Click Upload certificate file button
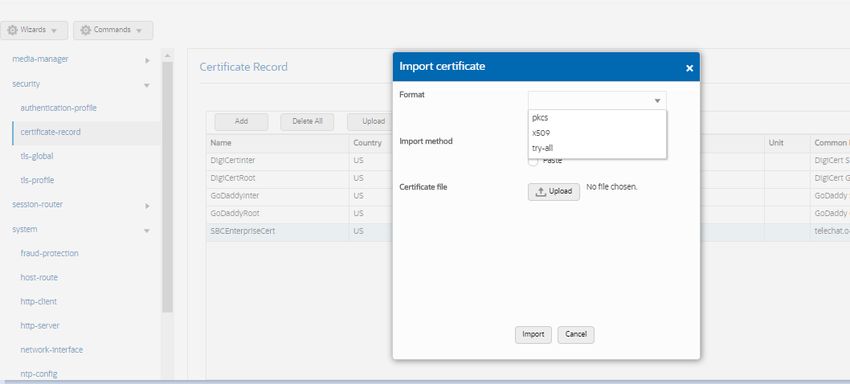The height and width of the screenshot is (384, 850). (553, 191)
